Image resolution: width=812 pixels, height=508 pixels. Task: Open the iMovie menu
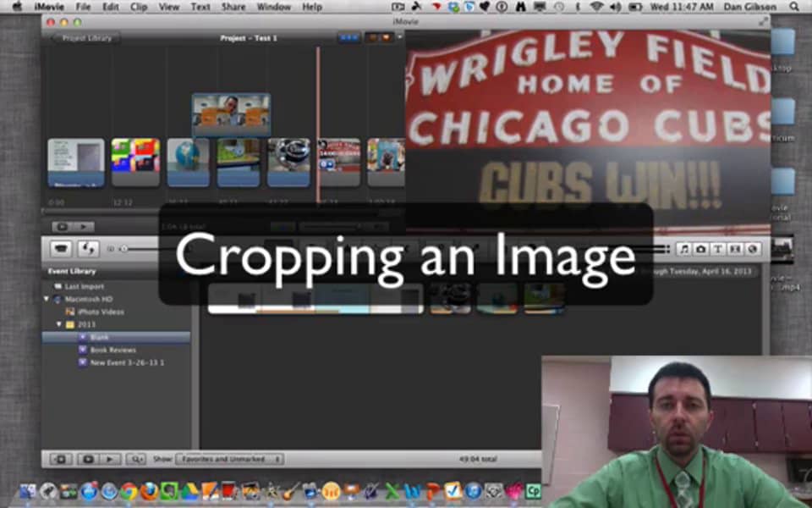(49, 7)
